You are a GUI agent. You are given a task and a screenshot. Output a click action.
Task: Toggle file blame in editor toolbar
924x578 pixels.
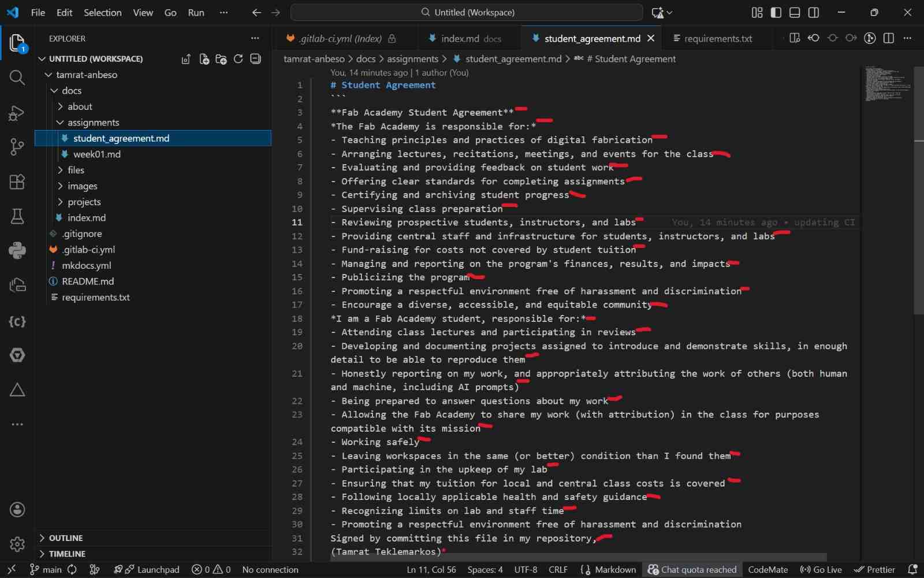tap(870, 38)
